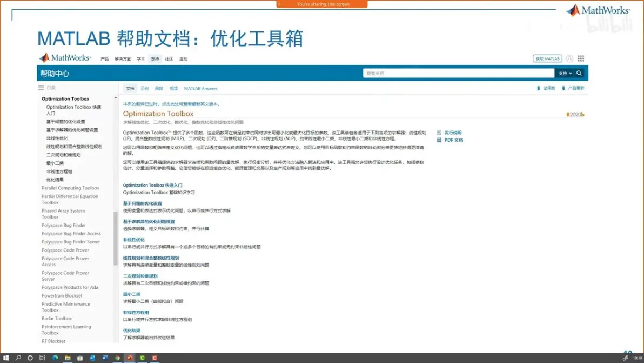Open Microsoft Edge from the taskbar
The height and width of the screenshot is (363, 644).
coord(55,358)
